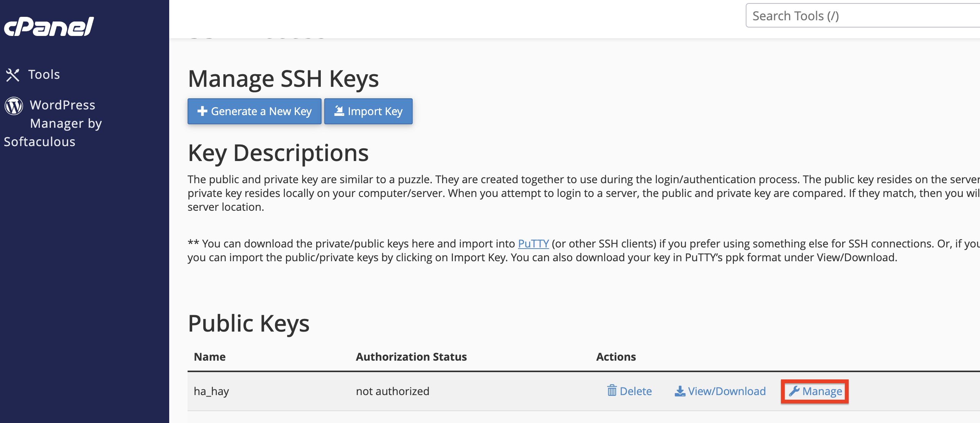The image size is (980, 423).
Task: Click the trash icon for ha_hay key
Action: point(612,391)
